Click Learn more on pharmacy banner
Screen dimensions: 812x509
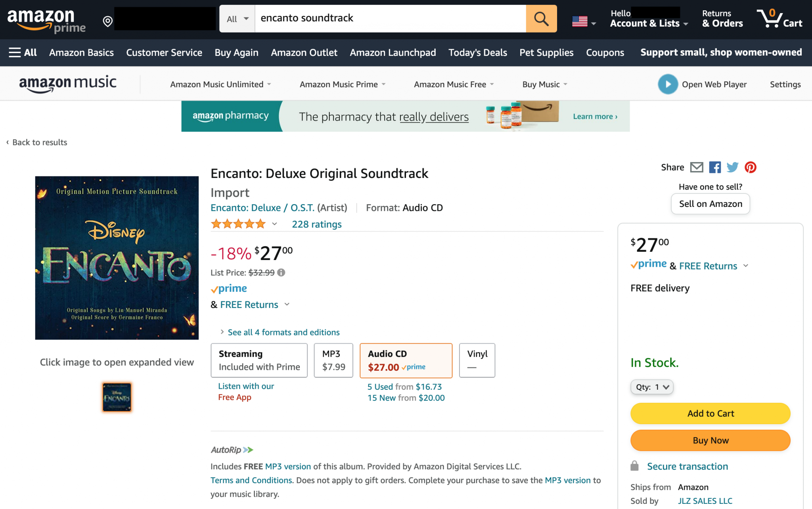(595, 117)
